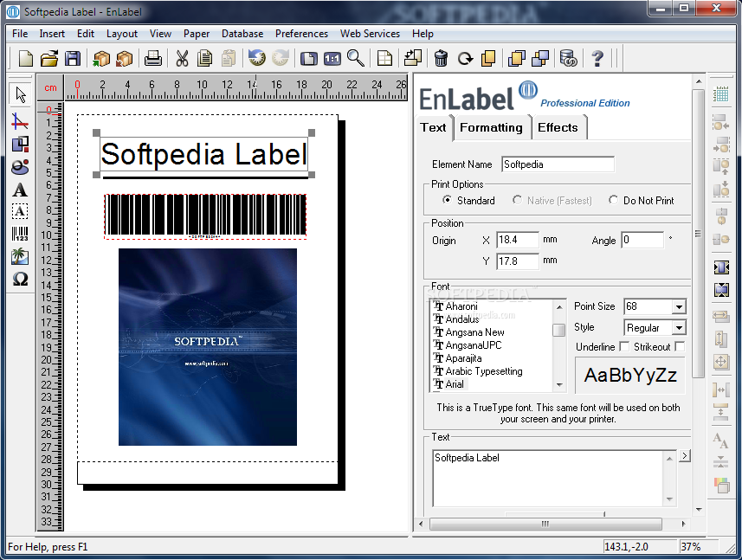Open the Database menu
742x560 pixels.
pyautogui.click(x=242, y=34)
